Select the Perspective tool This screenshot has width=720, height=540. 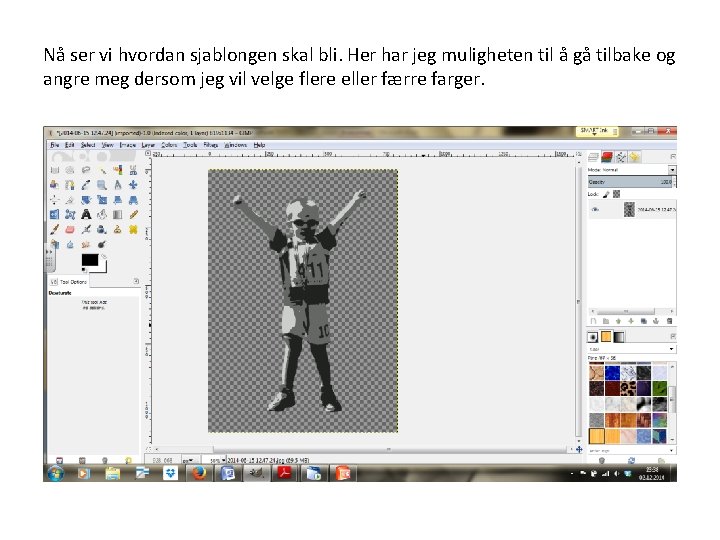(133, 200)
